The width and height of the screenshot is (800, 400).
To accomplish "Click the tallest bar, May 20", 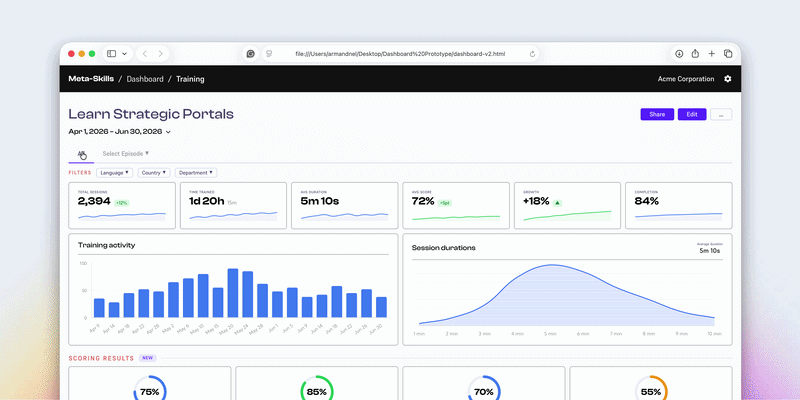I will pyautogui.click(x=233, y=293).
